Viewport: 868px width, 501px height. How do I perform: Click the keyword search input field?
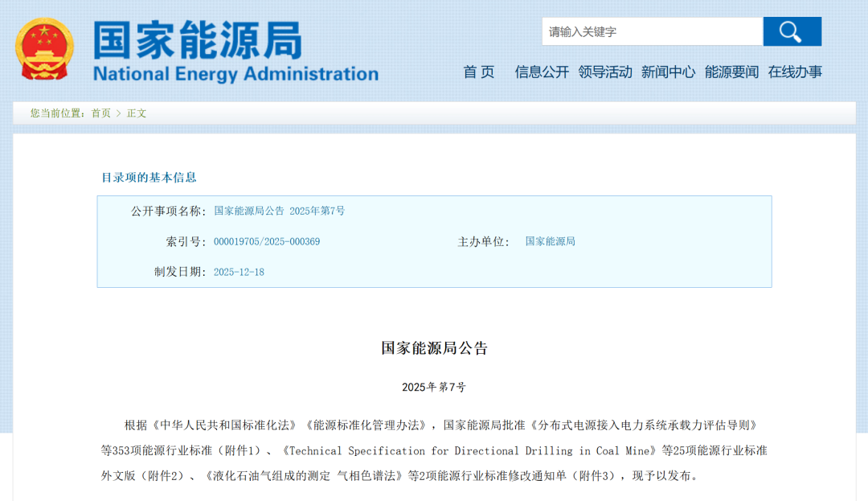tap(651, 32)
